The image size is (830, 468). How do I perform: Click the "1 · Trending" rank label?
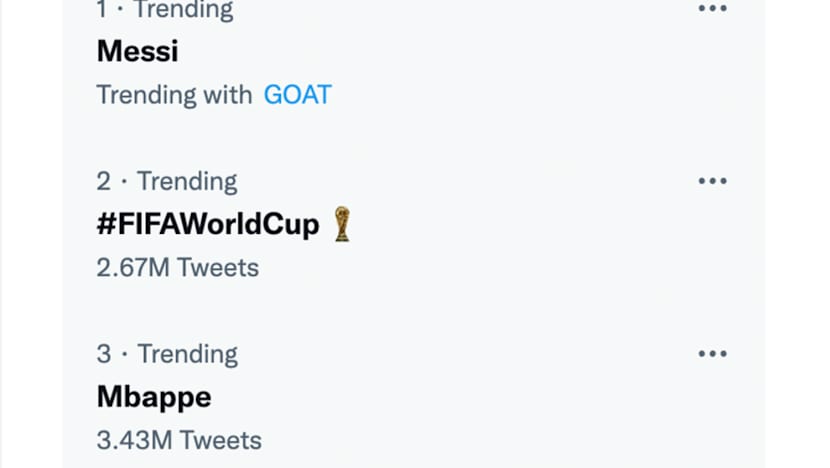click(x=165, y=10)
